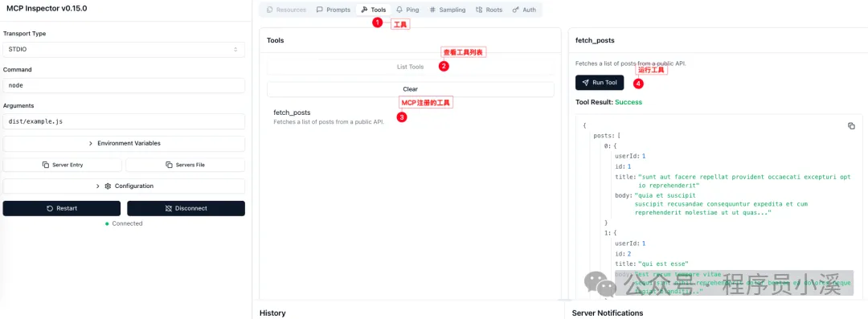The image size is (868, 319).
Task: Switch to the Sampling tab
Action: pyautogui.click(x=448, y=10)
